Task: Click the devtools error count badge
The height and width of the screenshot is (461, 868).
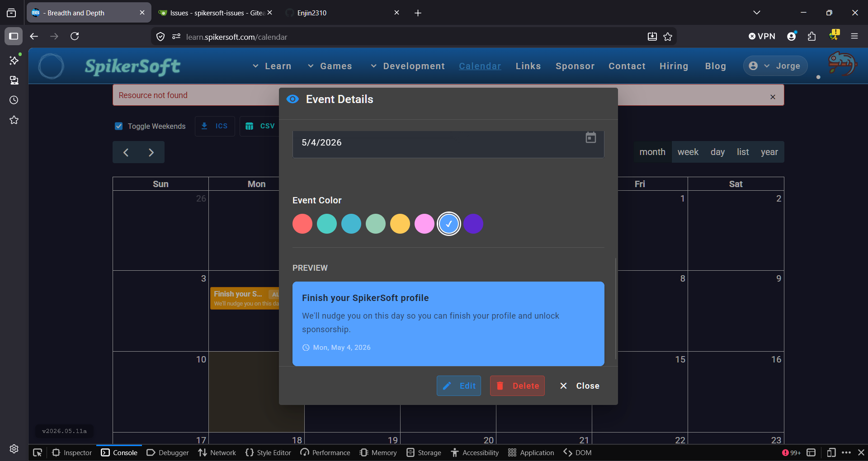Action: coord(791,452)
